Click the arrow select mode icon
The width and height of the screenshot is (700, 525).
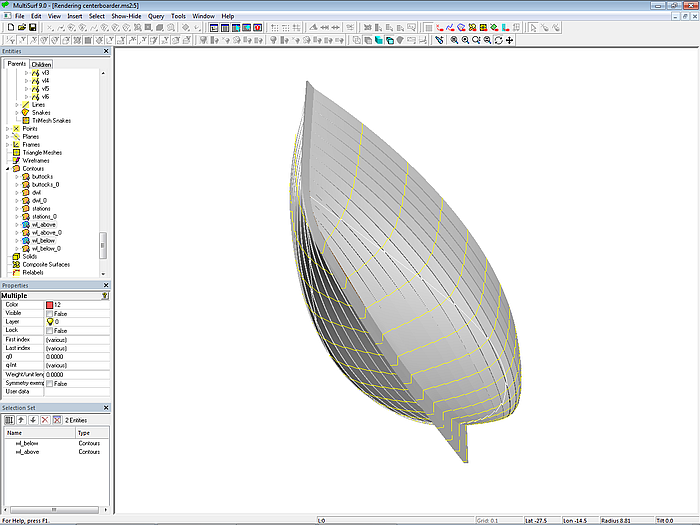[532, 27]
